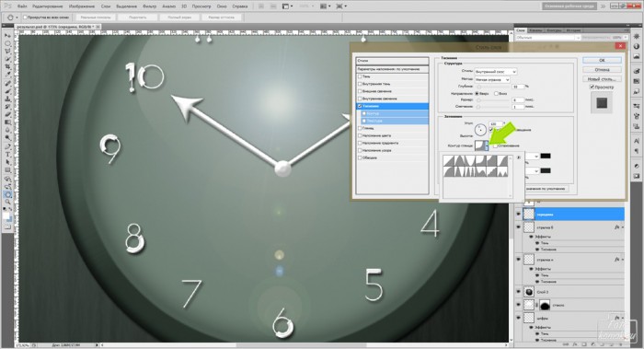The image size is (644, 349).
Task: Select the Вверх direction radio button
Action: point(477,93)
